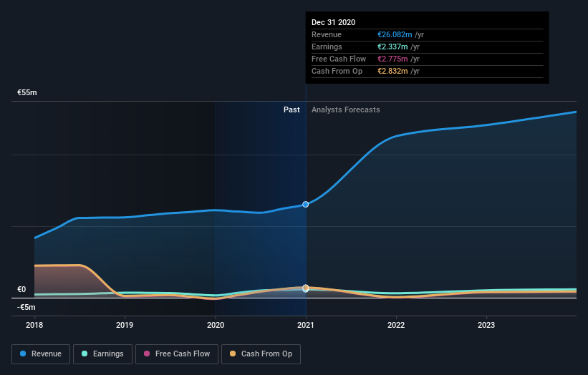This screenshot has width=588, height=375.
Task: Click the blue Revenue data point at 2021
Action: tap(306, 204)
